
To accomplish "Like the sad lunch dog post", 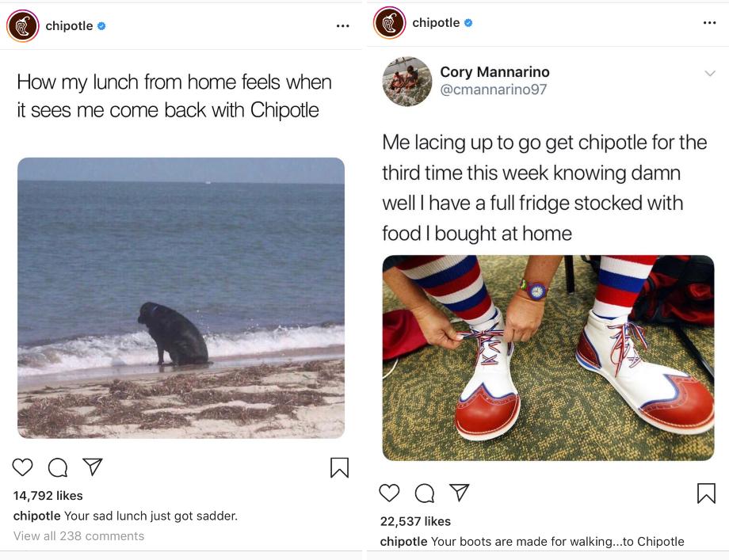I will pos(23,467).
